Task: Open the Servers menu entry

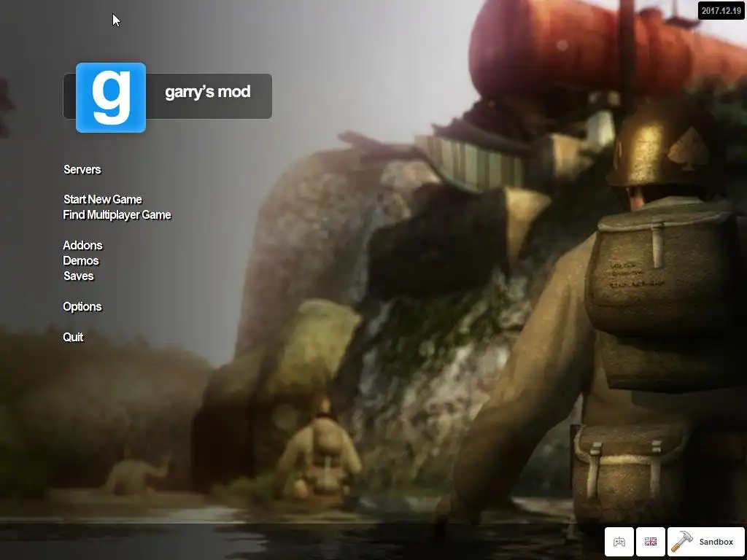Action: [x=82, y=169]
